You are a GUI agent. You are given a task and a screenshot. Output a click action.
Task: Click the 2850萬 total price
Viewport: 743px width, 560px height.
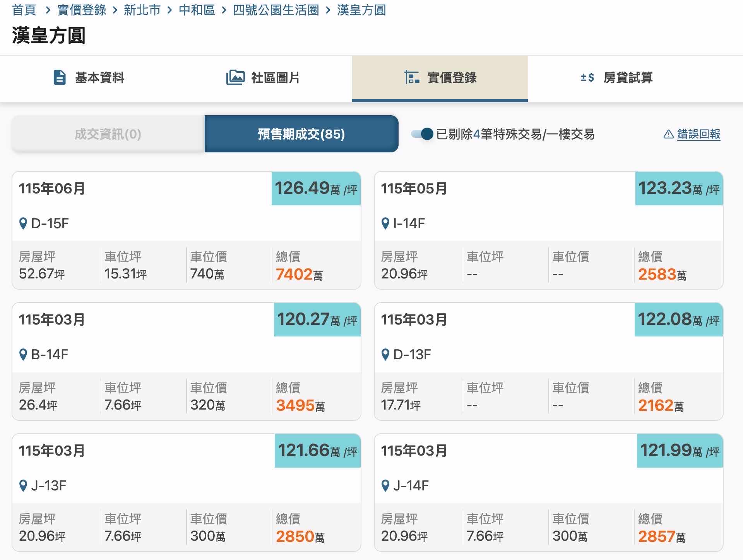pyautogui.click(x=300, y=537)
